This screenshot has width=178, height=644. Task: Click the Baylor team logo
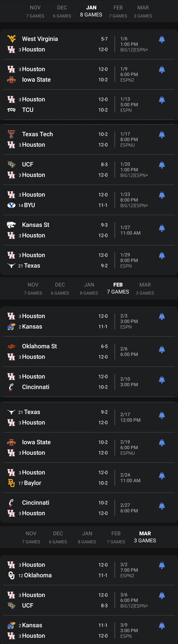point(11,483)
